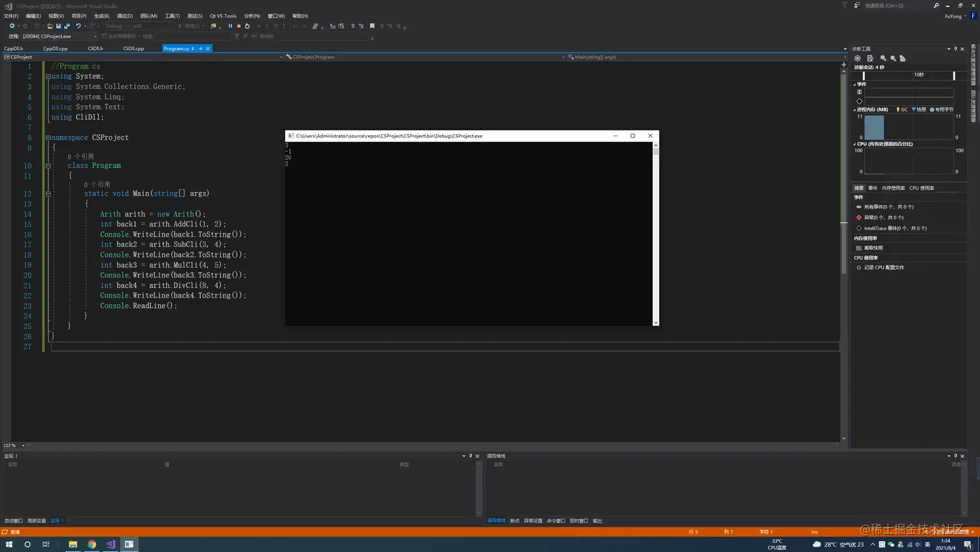Open the Task View button on taskbar
Screen dimensions: 980x552
pos(45,544)
